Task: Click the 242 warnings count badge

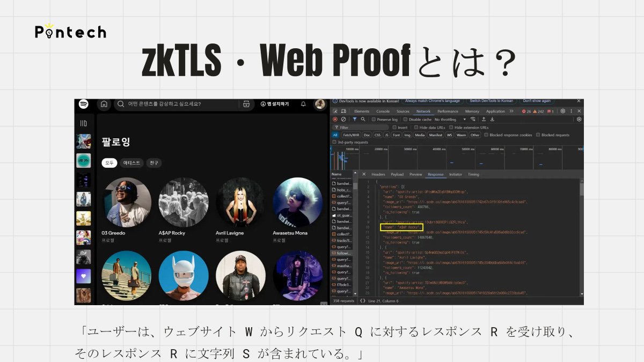Action: pyautogui.click(x=538, y=112)
